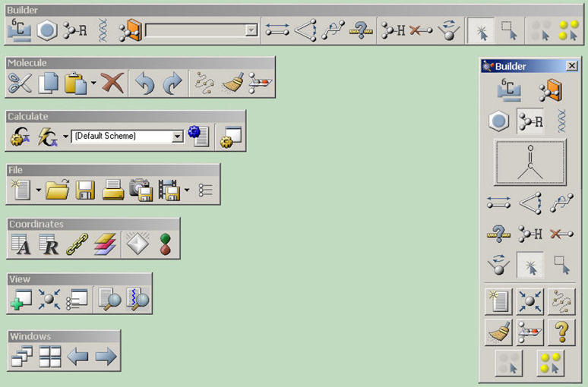The height and width of the screenshot is (387, 588).
Task: Expand the Quick Launch arrow in Calculate toolbar
Action: (65, 137)
